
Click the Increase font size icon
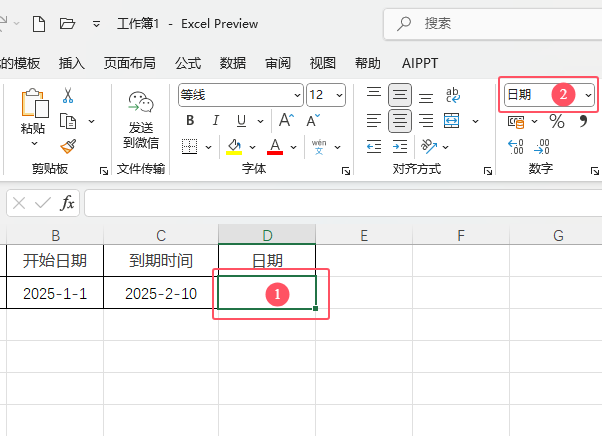point(286,120)
